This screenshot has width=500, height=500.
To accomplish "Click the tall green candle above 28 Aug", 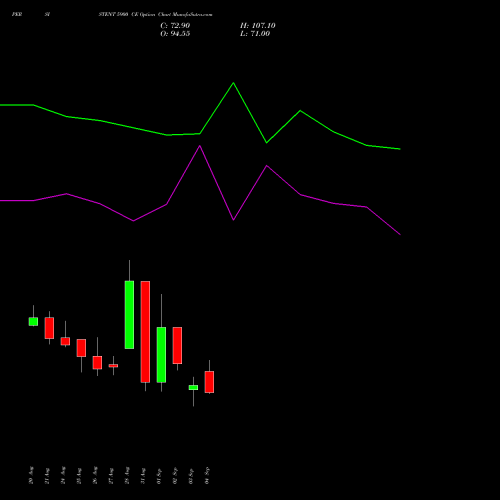I will click(x=129, y=315).
